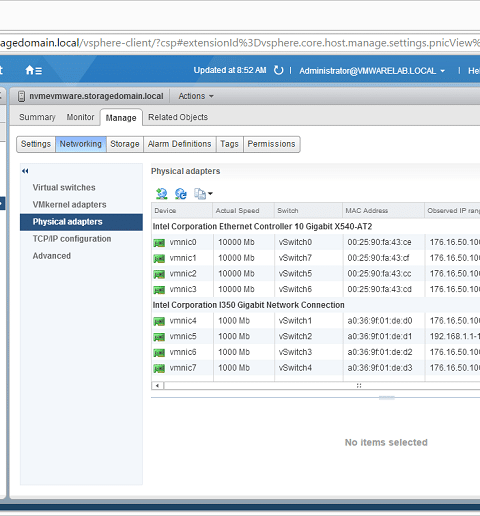Viewport: 480px width, 516px height.
Task: Click the refresh icon beside Updated time
Action: 278,70
